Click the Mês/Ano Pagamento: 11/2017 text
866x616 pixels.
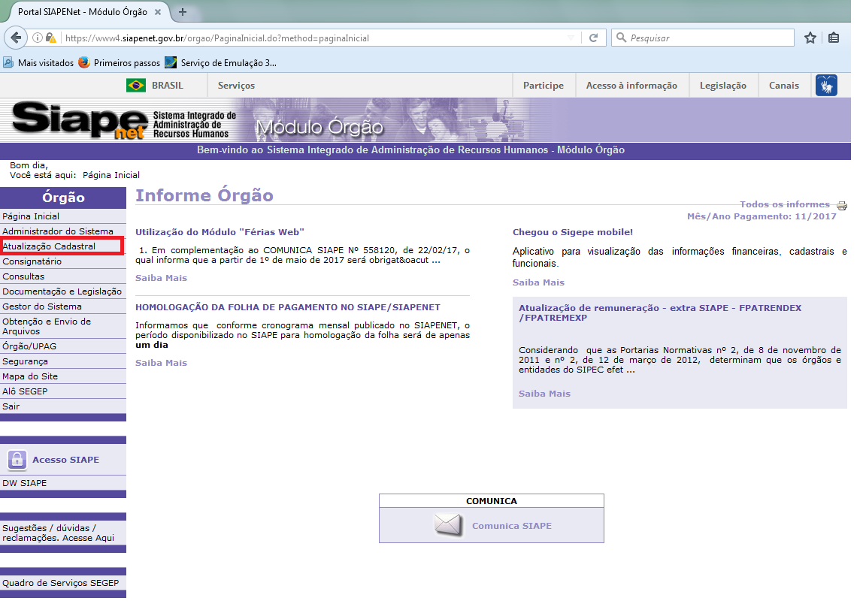click(x=762, y=216)
